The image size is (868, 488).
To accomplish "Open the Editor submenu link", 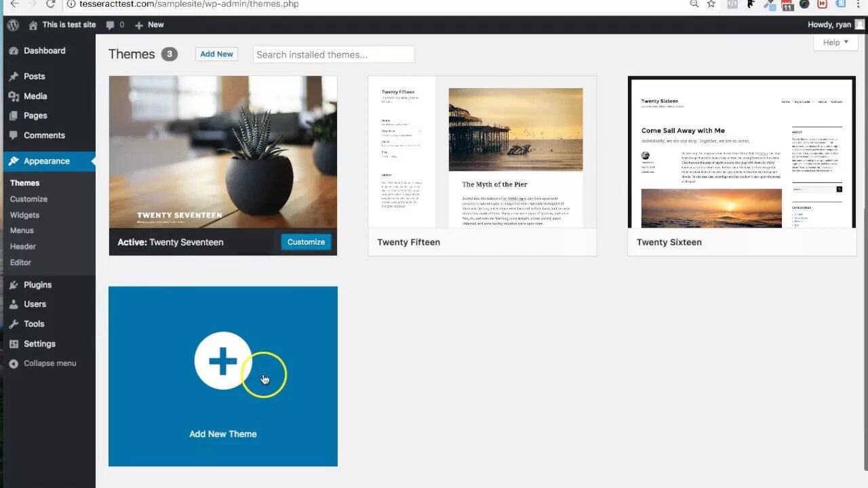I will point(20,262).
